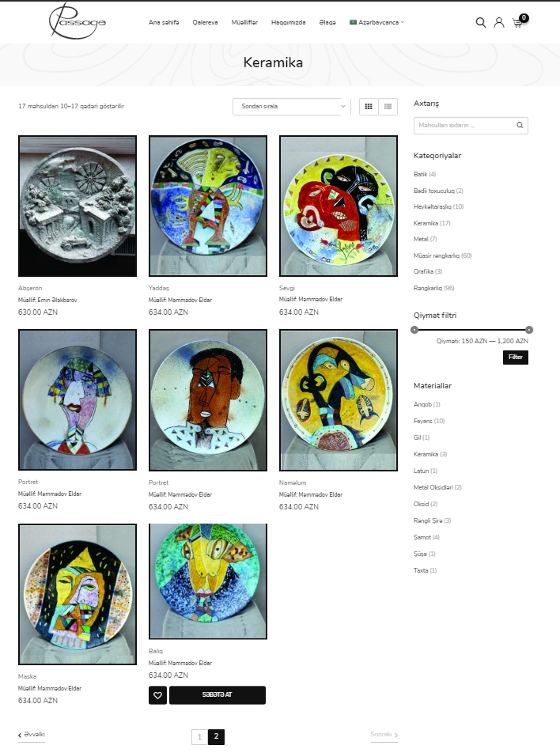Open the shopping cart icon
Screen dimensions: 560x753
pos(518,23)
